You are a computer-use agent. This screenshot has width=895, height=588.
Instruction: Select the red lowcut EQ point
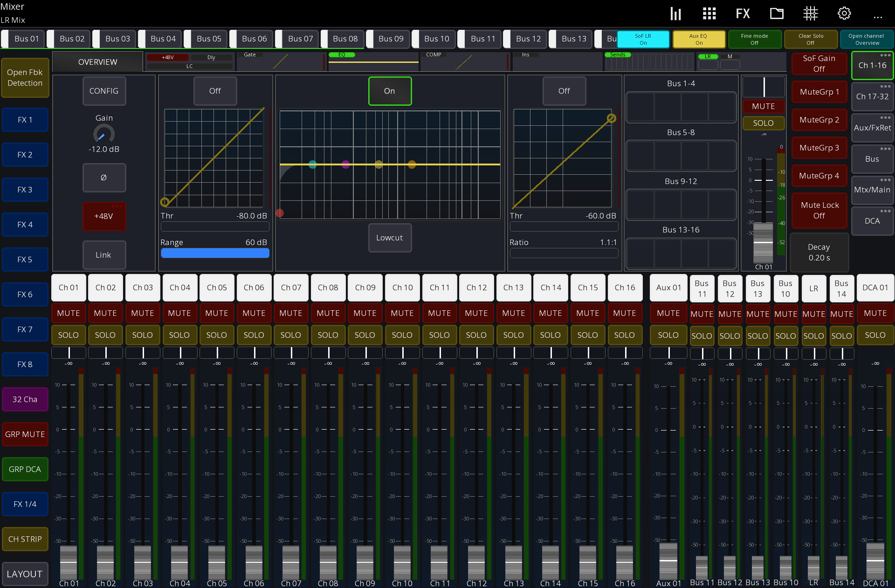(280, 213)
